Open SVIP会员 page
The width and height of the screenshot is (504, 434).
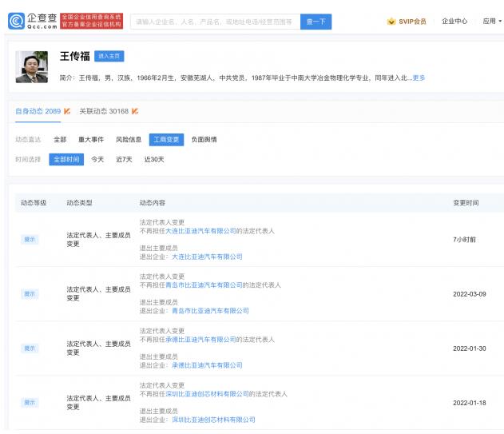[x=412, y=22]
